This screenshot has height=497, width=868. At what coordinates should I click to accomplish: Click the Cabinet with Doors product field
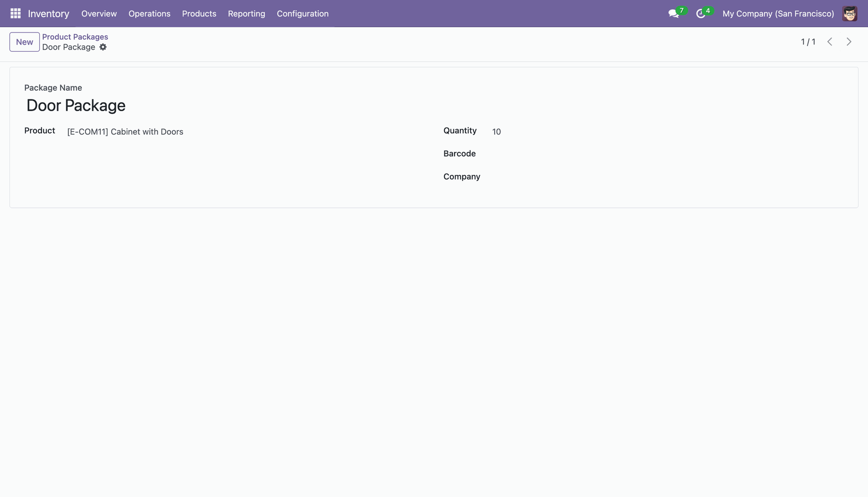[125, 131]
